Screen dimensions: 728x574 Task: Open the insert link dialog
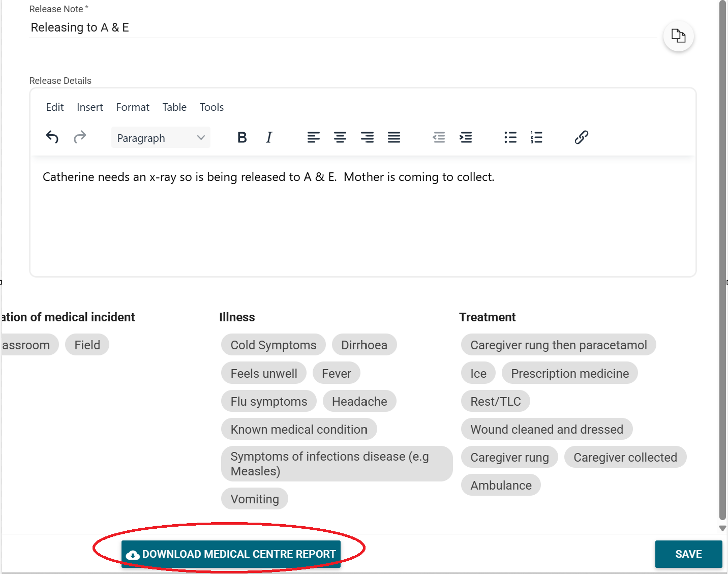[x=582, y=137]
